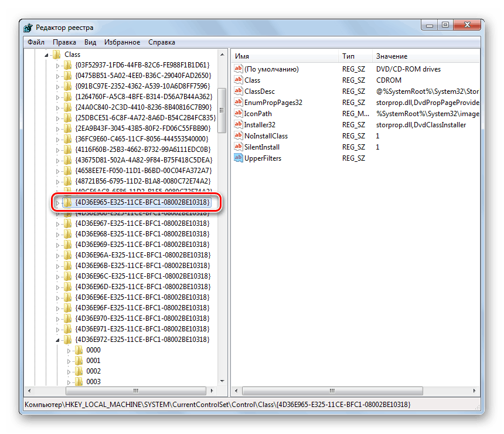Click the string icon of EnumPropPages32

[238, 102]
